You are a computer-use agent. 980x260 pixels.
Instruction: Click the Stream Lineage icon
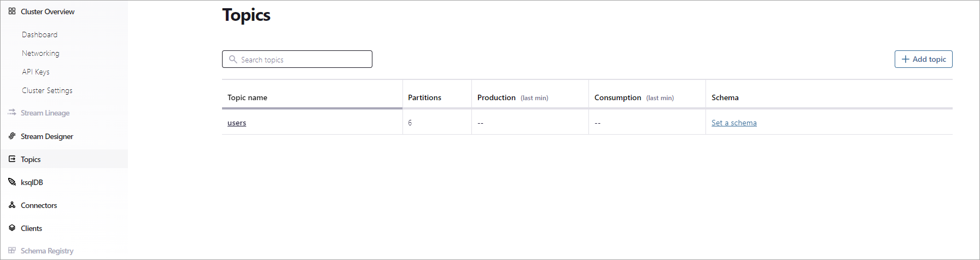(x=12, y=112)
